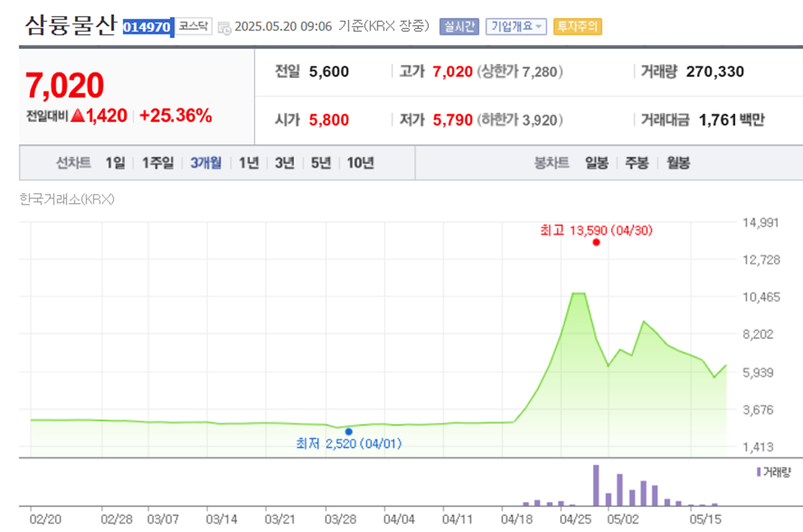Image resolution: width=803 pixels, height=532 pixels.
Task: Click the 코스닥 market badge
Action: click(193, 26)
